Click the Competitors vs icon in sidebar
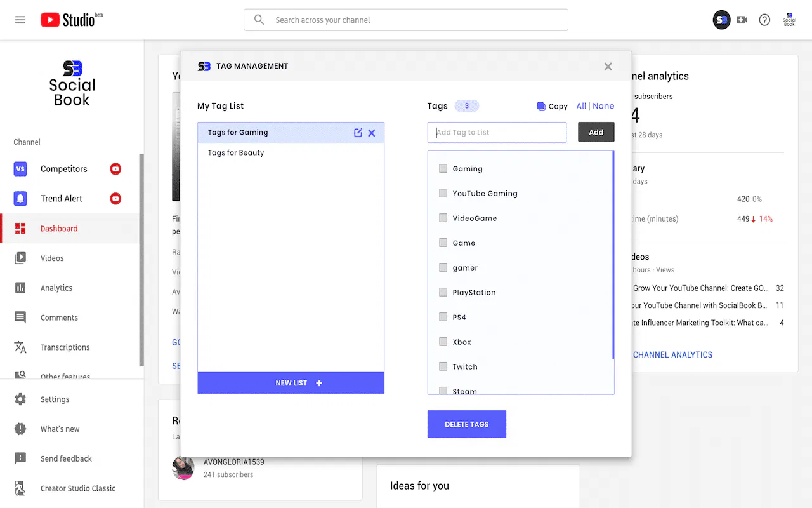 pos(21,169)
